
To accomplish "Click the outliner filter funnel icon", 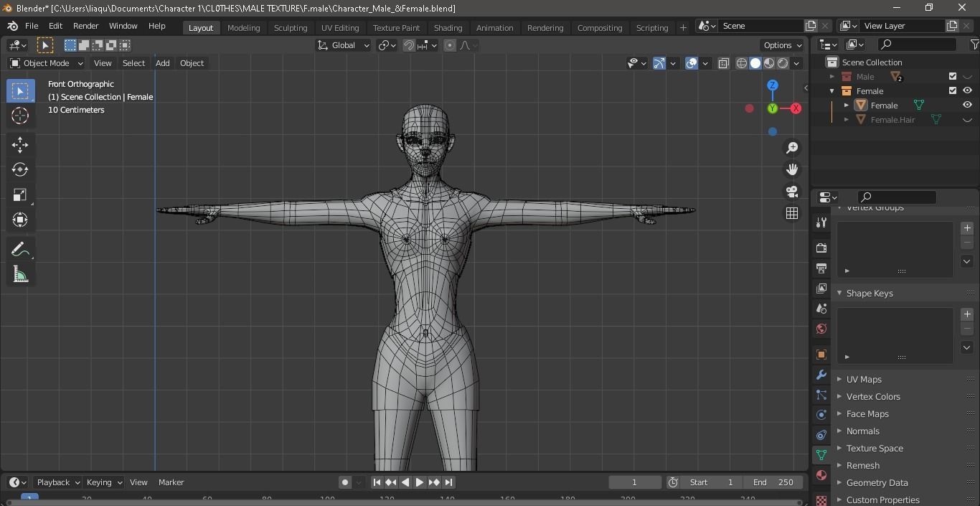I will tap(974, 44).
